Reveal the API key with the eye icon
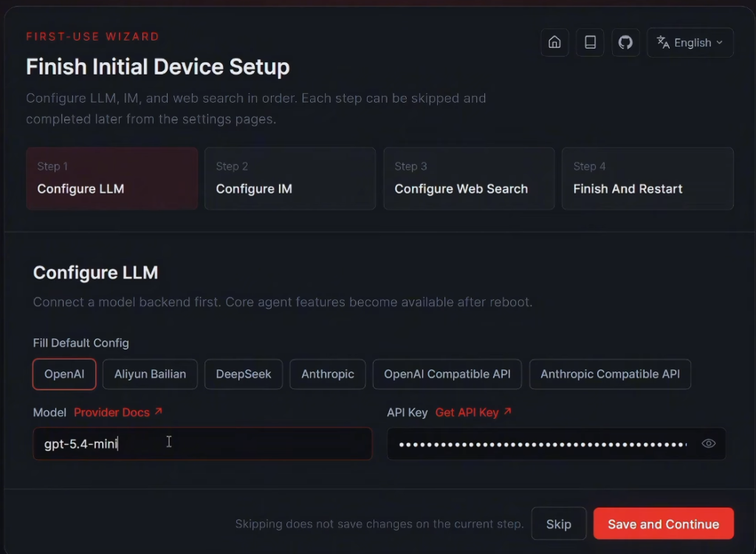The image size is (756, 554). [x=708, y=443]
